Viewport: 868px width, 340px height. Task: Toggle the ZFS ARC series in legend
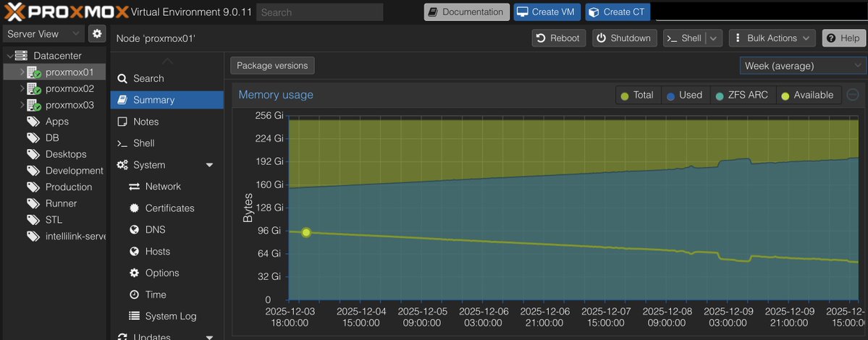click(742, 95)
